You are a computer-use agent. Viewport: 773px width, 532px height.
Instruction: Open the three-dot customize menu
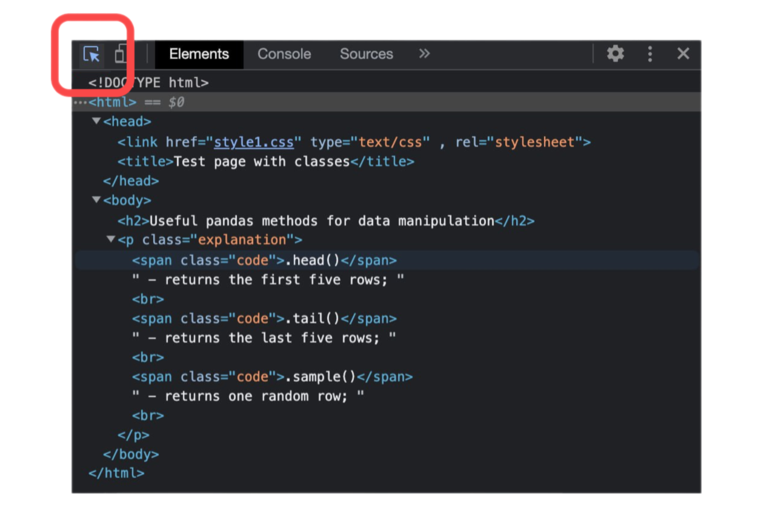[x=649, y=54]
